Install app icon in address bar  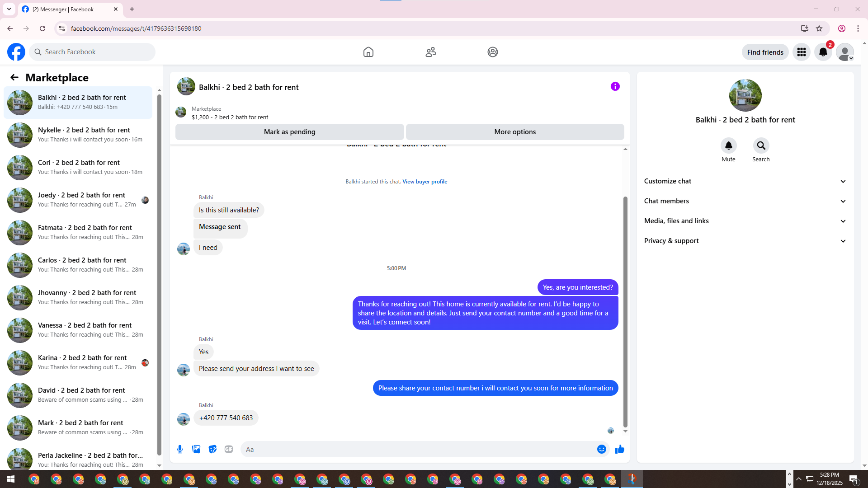point(804,28)
